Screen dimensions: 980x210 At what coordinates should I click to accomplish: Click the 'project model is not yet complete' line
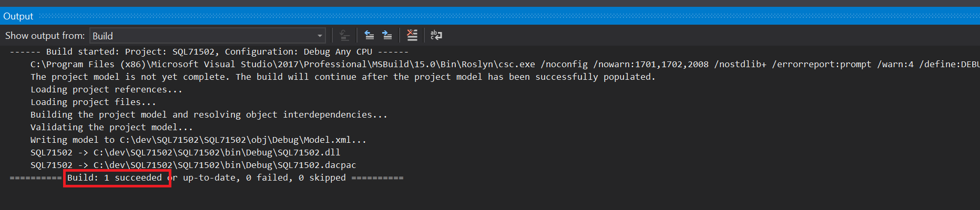342,77
